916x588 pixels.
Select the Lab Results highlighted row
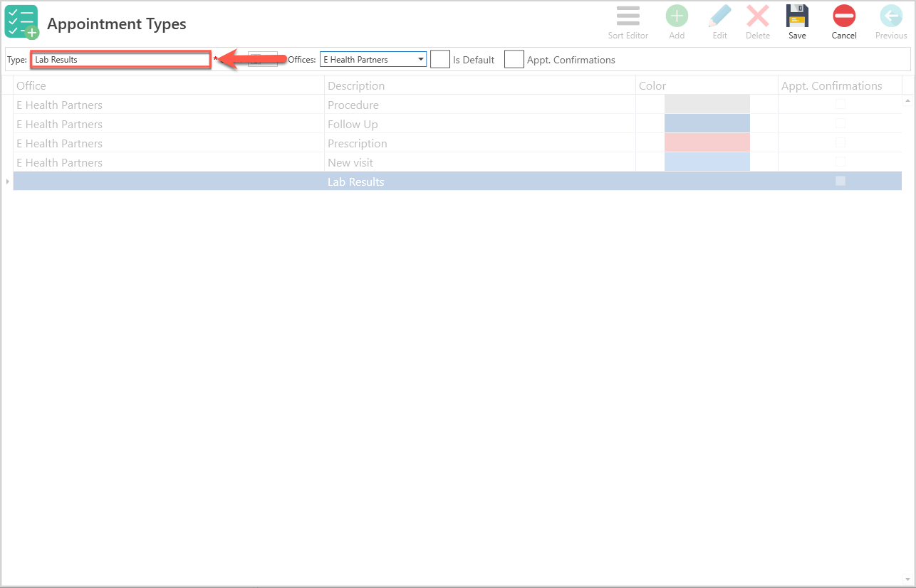457,182
